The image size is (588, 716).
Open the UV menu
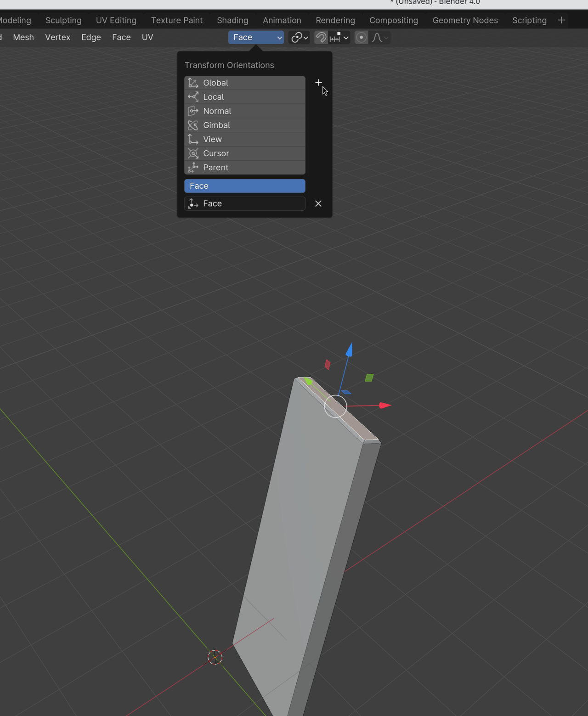tap(147, 37)
